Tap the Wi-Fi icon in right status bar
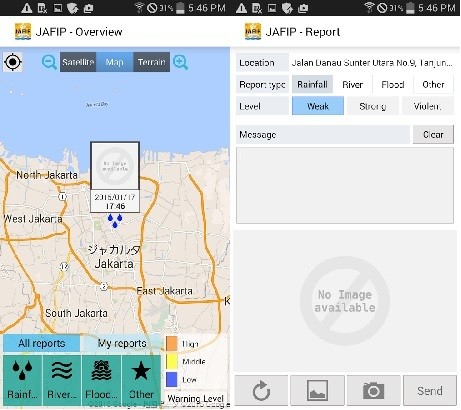461x410 pixels. tap(369, 7)
